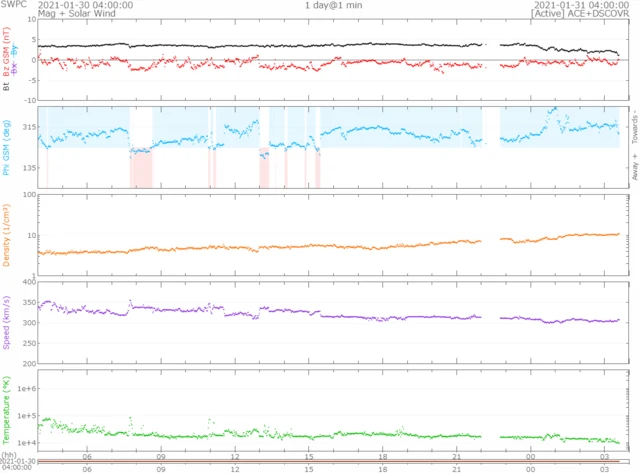640x473 pixels.
Task: Click the 'Towards -' sector label
Action: click(x=635, y=126)
